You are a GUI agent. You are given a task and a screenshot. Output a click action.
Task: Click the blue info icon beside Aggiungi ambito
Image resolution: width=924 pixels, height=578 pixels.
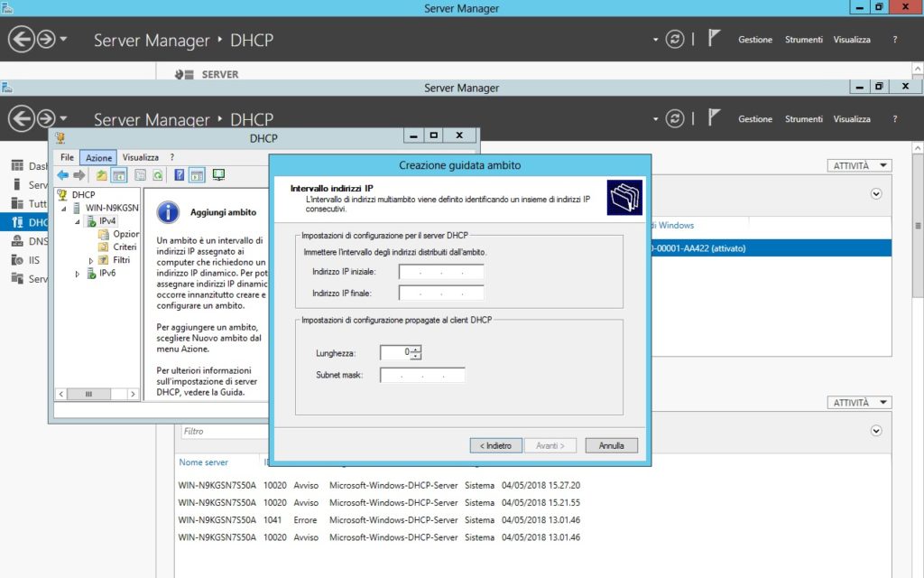(x=168, y=212)
